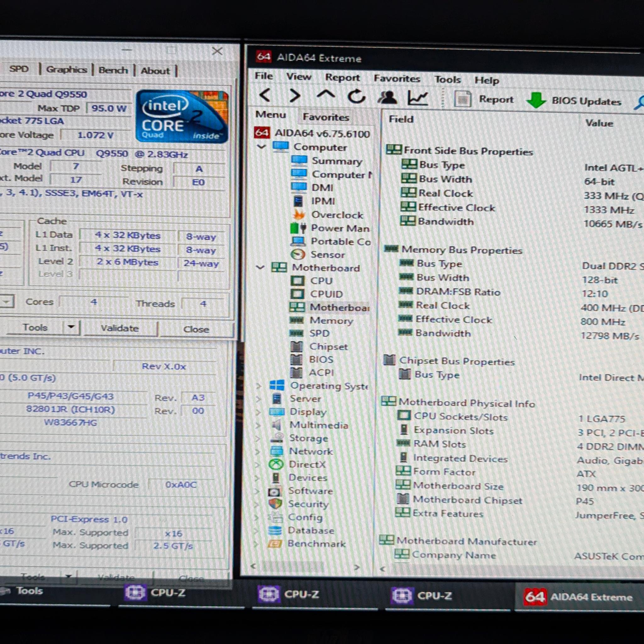Expand the Display tree node
This screenshot has height=644, width=644.
pyautogui.click(x=258, y=412)
